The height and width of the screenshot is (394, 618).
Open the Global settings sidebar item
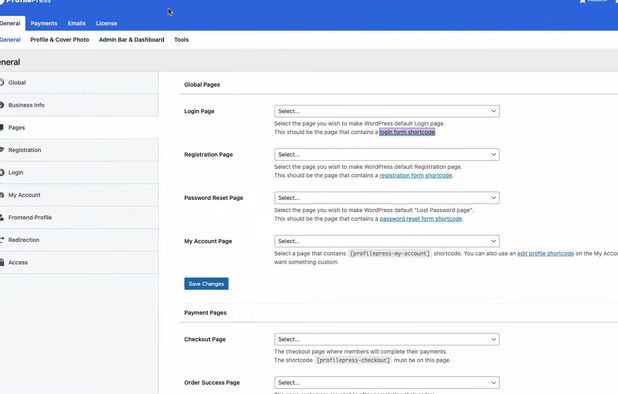[79, 83]
